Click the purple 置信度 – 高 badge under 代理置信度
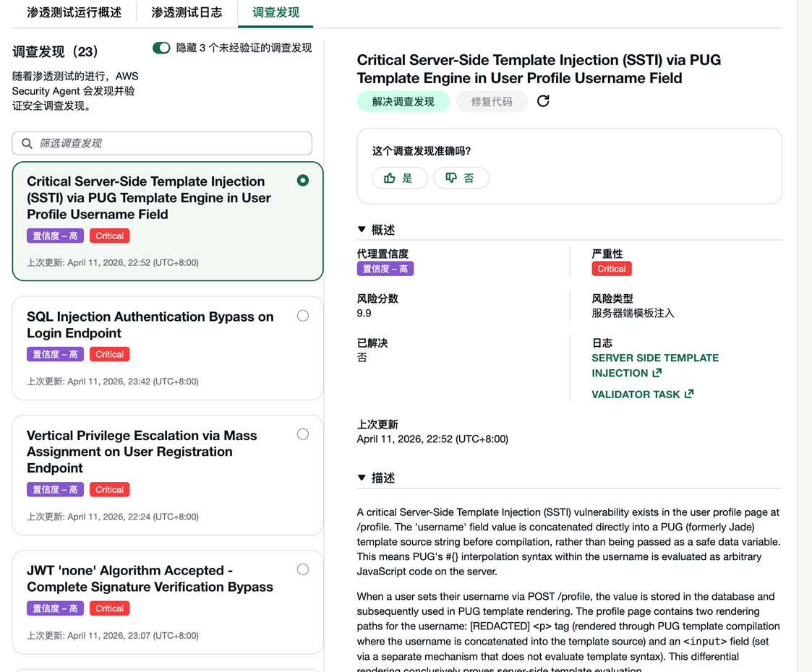Image resolution: width=812 pixels, height=672 pixels. point(385,269)
